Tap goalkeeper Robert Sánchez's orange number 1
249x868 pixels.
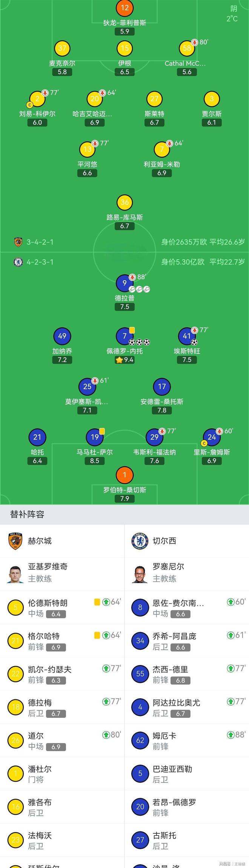[124, 475]
